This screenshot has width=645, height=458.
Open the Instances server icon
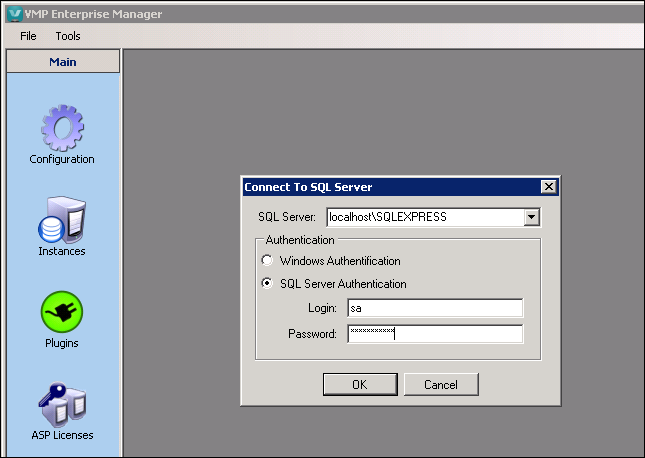(62, 220)
